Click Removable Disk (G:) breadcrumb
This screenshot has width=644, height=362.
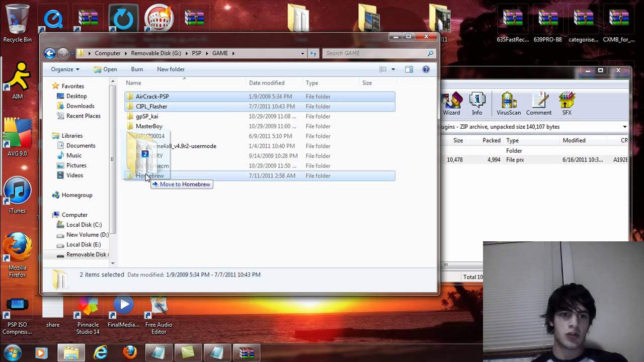155,53
